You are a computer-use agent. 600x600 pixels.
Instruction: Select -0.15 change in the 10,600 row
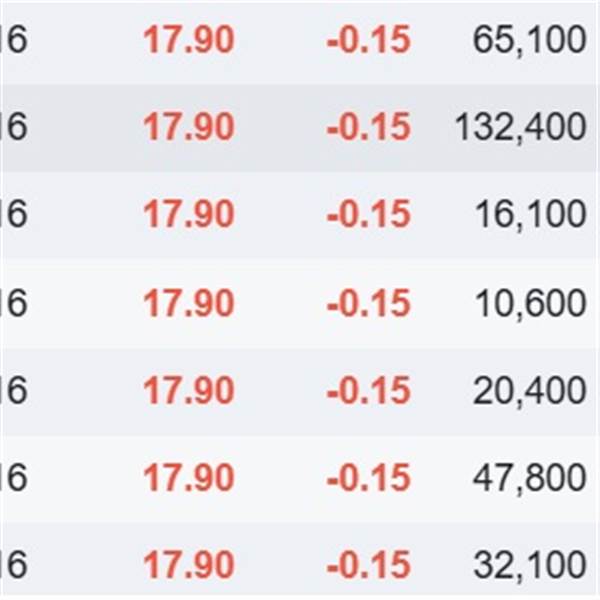(x=368, y=303)
